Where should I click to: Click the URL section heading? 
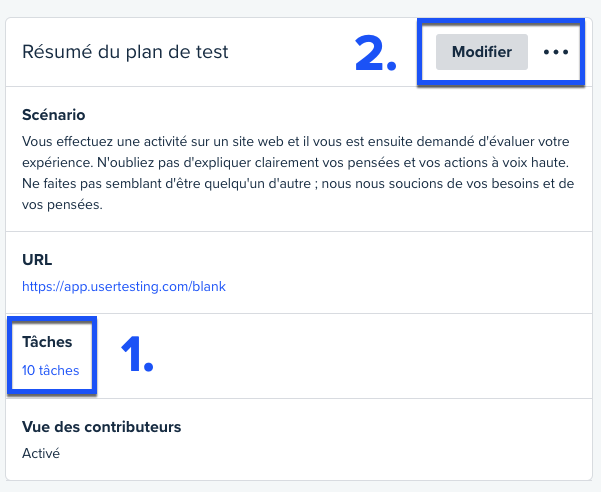37,260
